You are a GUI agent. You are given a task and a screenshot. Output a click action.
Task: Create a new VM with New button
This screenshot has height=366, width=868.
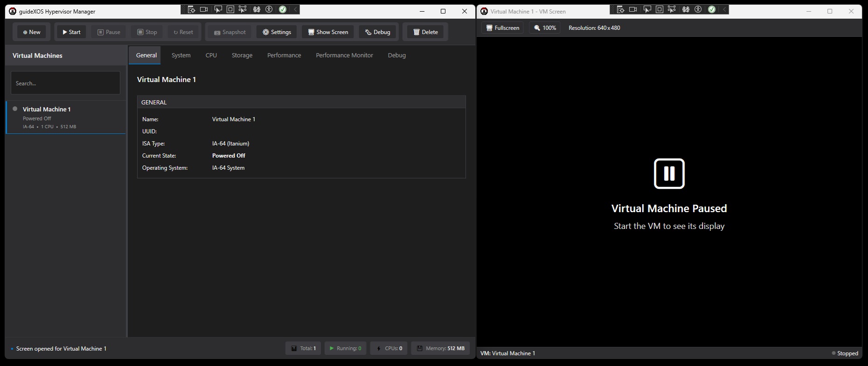(x=32, y=32)
